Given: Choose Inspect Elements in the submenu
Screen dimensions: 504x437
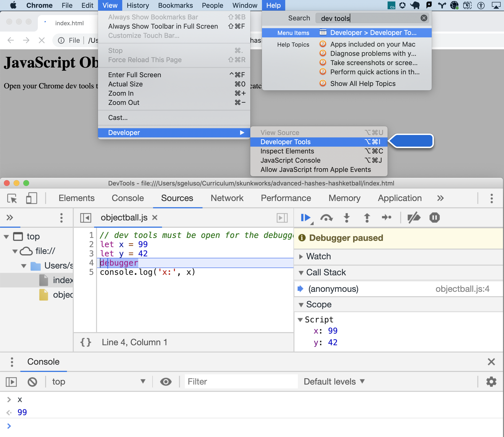Looking at the screenshot, I should click(319, 151).
